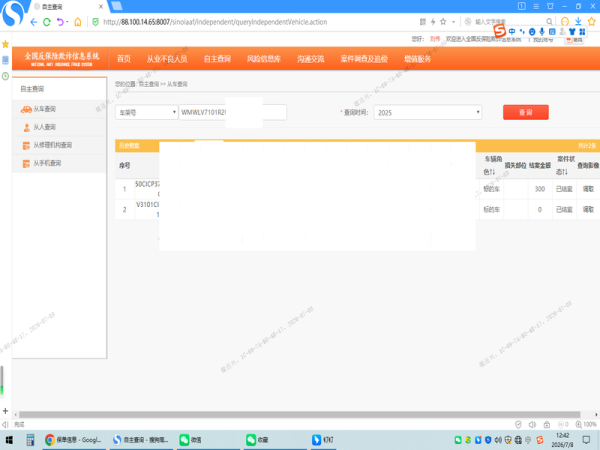Close the 自主查询 browser tab

101,7
